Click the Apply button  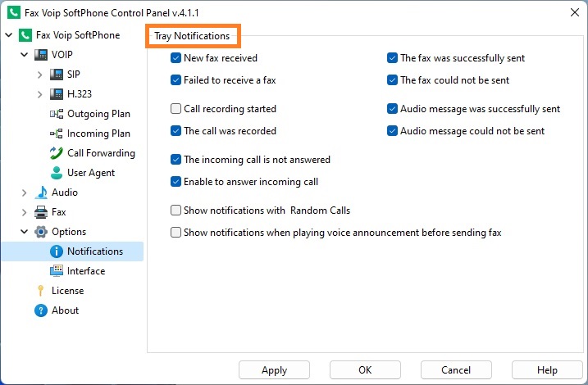(x=274, y=370)
